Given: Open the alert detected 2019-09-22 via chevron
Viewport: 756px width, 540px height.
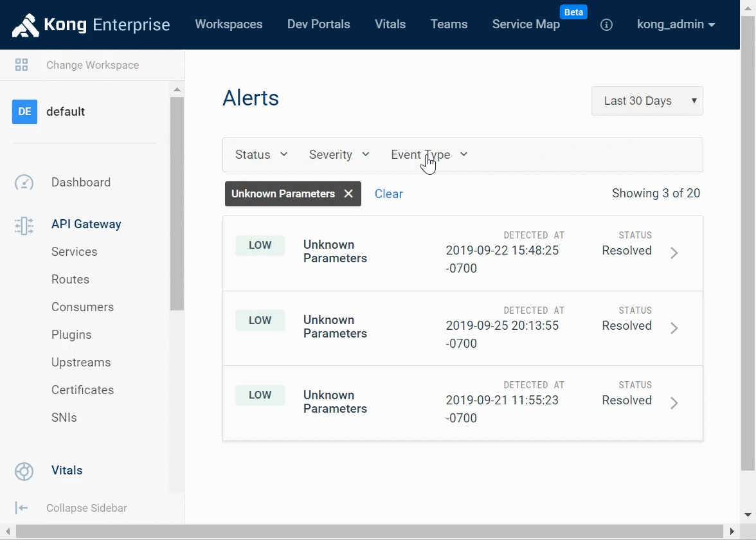Looking at the screenshot, I should pos(674,253).
